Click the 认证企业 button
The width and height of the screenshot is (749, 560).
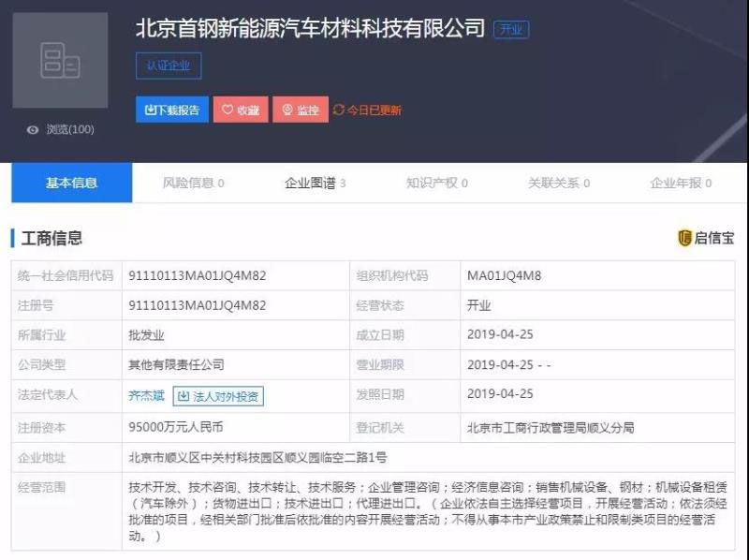pyautogui.click(x=169, y=66)
